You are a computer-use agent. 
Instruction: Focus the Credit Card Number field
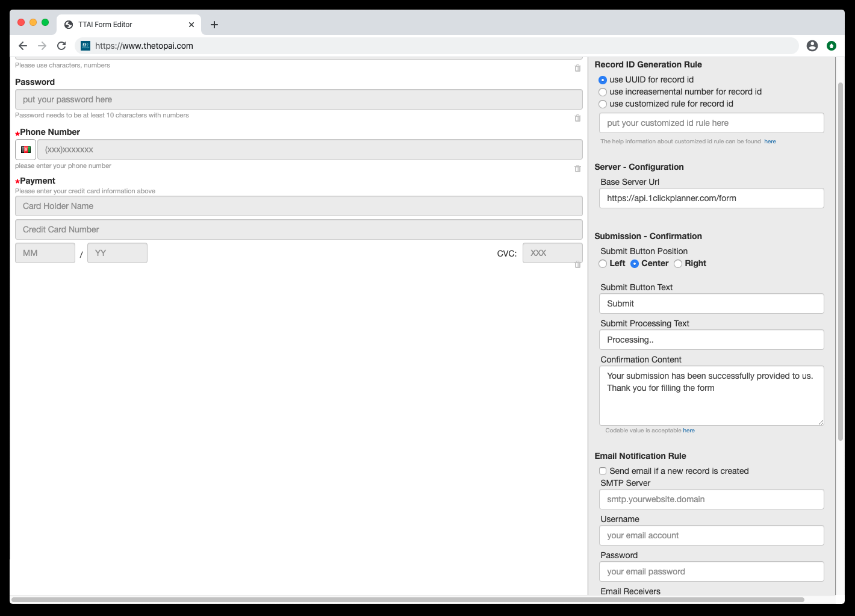299,229
